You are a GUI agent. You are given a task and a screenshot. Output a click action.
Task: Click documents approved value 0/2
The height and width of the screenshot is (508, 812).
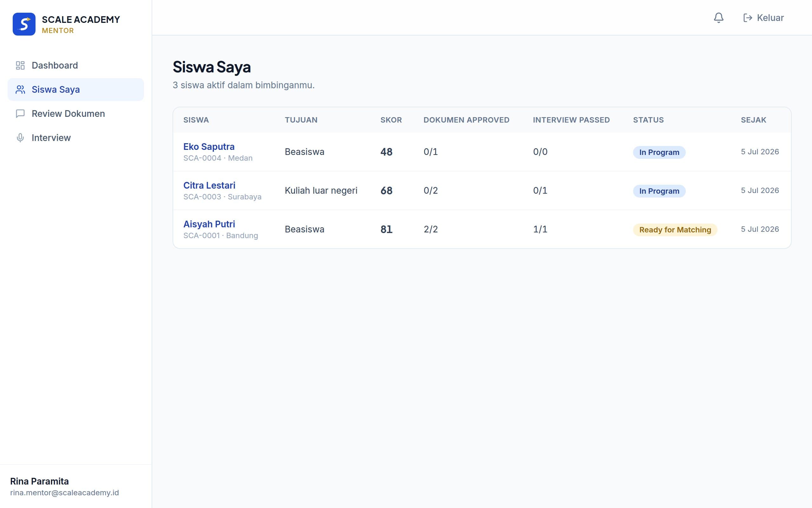430,190
